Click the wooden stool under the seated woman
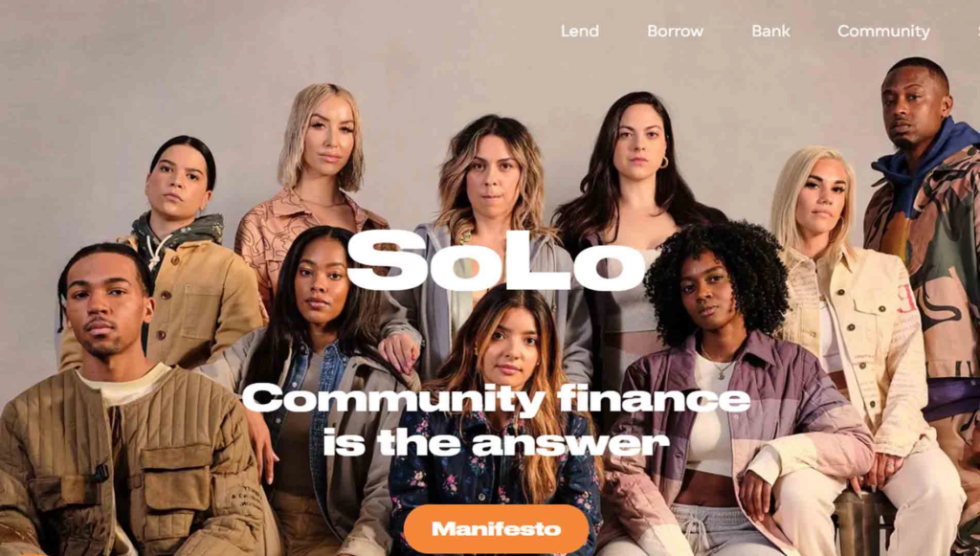 coord(862,522)
